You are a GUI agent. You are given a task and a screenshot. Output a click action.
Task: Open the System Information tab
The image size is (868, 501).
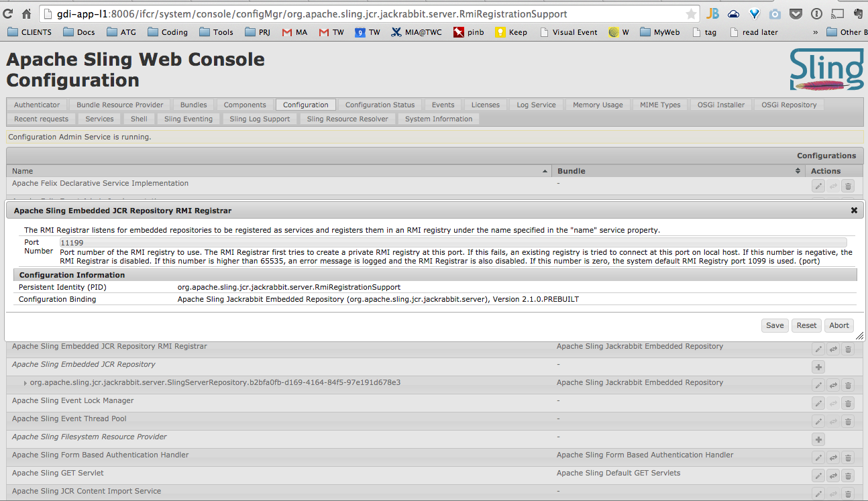pos(439,119)
